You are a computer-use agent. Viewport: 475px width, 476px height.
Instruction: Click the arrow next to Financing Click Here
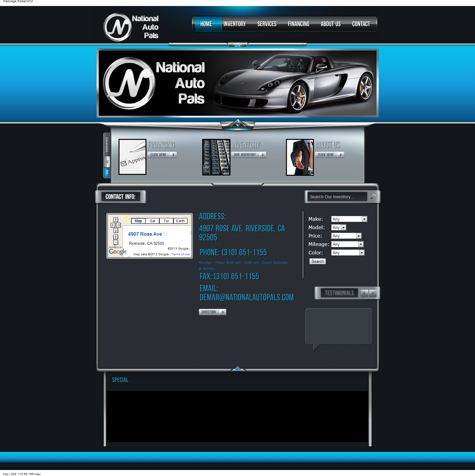173,155
